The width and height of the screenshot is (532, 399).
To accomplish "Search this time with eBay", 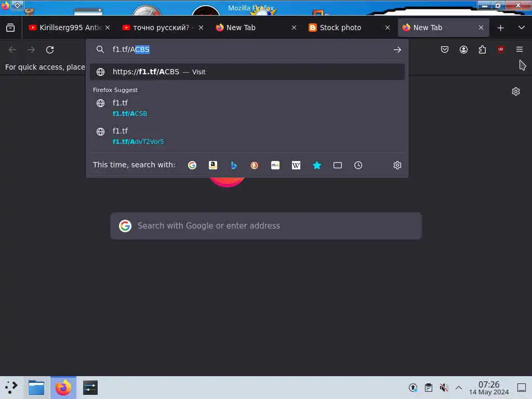I will point(275,165).
